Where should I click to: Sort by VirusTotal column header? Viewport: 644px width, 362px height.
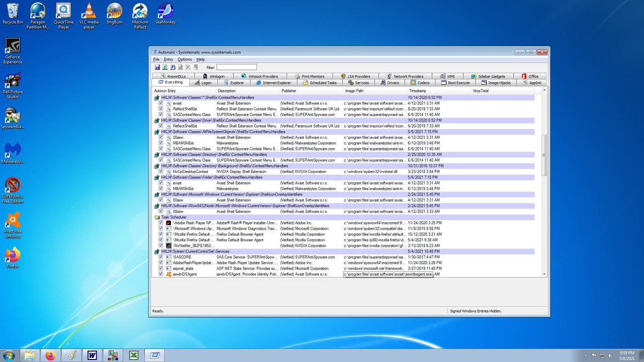(x=504, y=90)
